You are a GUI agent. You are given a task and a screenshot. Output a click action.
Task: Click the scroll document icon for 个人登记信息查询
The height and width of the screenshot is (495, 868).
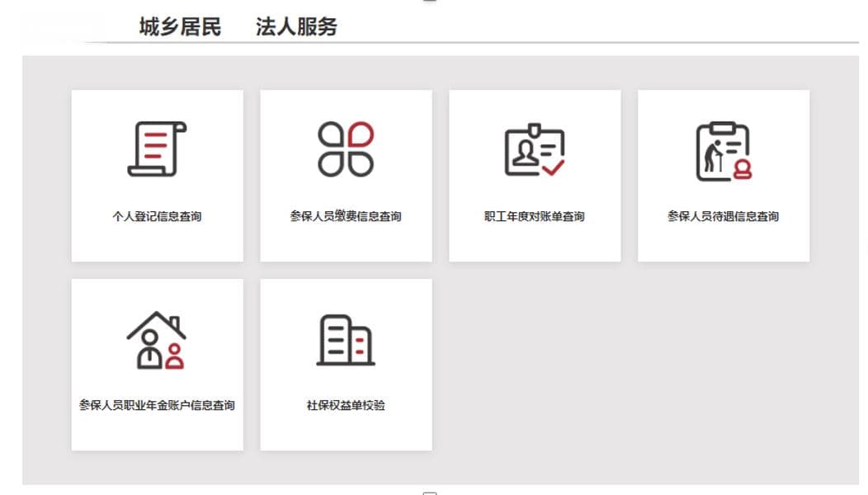click(x=158, y=149)
